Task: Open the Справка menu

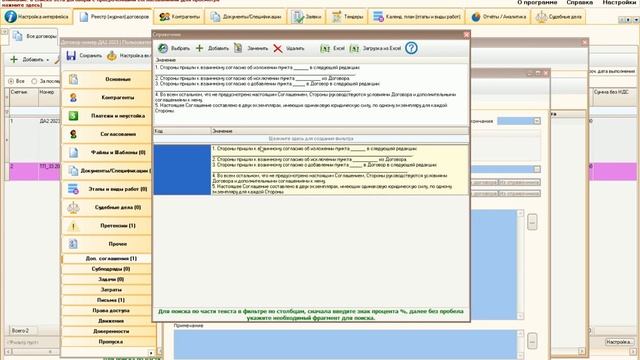Action: (579, 2)
